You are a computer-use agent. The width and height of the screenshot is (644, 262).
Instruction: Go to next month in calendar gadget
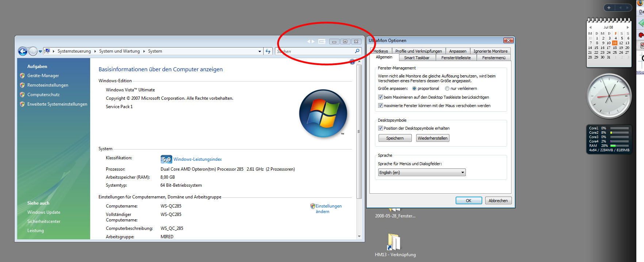click(x=628, y=27)
